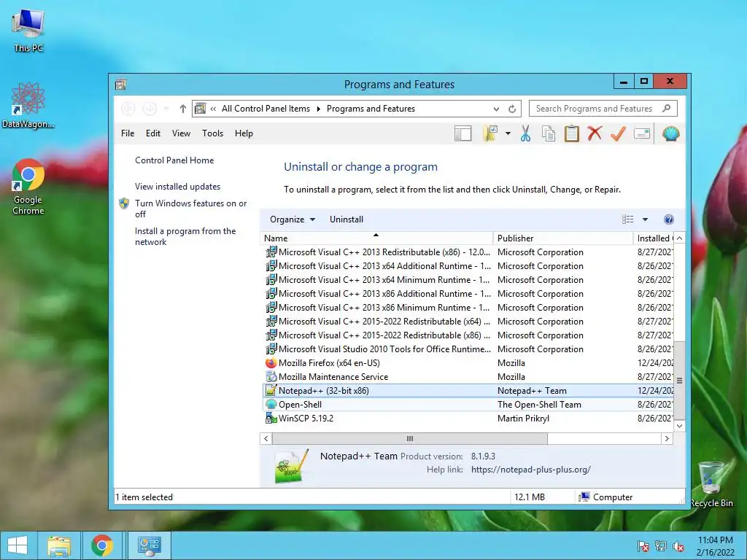The height and width of the screenshot is (560, 747).
Task: Click the blue help question mark icon
Action: click(x=669, y=219)
